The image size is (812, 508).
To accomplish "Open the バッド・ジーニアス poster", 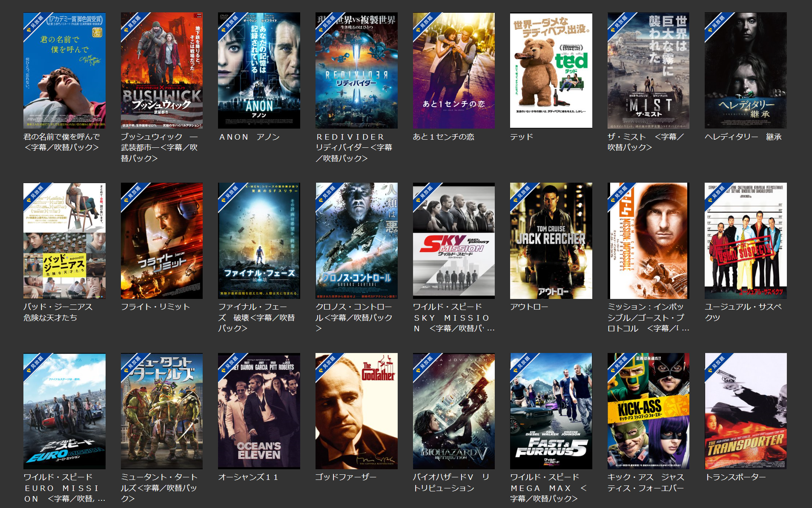I will [64, 241].
